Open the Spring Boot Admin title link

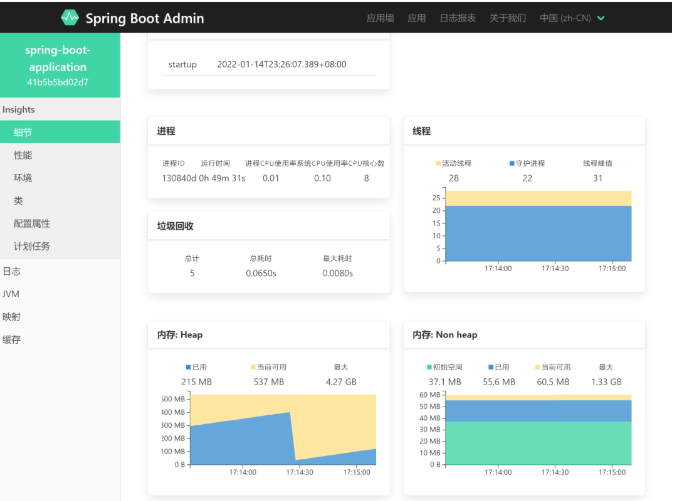(x=145, y=18)
